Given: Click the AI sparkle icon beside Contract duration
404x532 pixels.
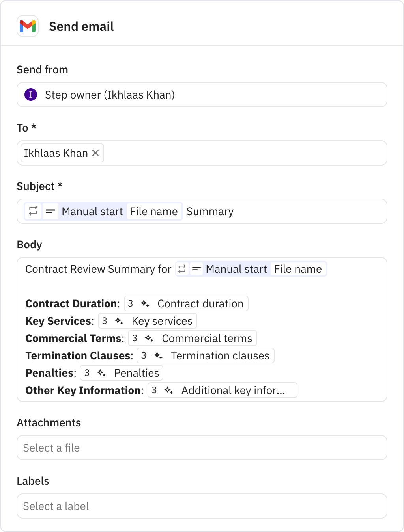Looking at the screenshot, I should coord(145,304).
